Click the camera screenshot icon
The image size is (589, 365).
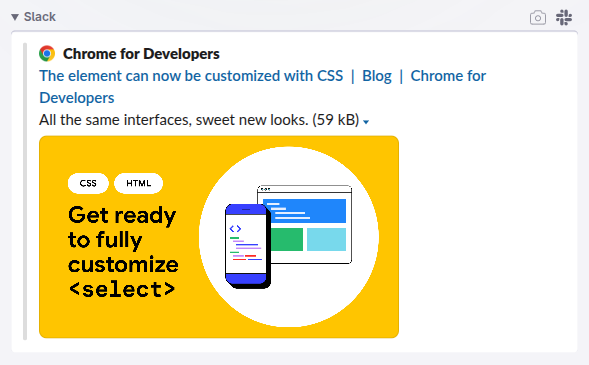click(x=538, y=18)
